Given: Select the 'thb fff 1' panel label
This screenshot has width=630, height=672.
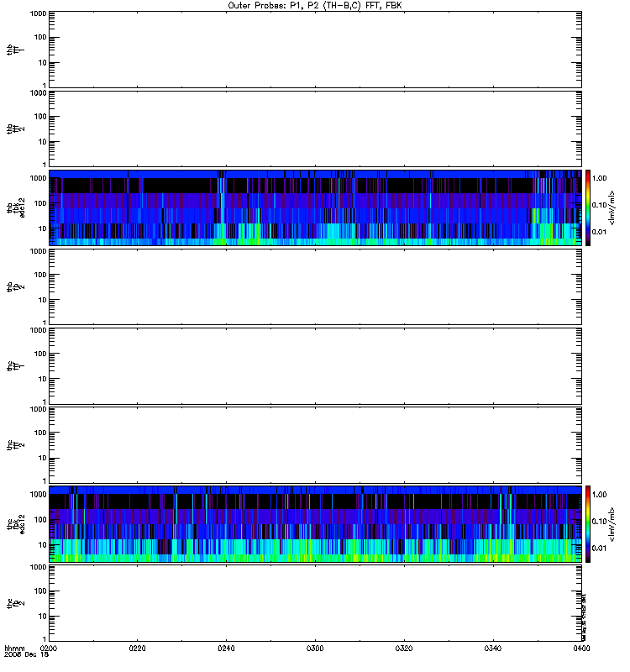Looking at the screenshot, I should (x=15, y=50).
